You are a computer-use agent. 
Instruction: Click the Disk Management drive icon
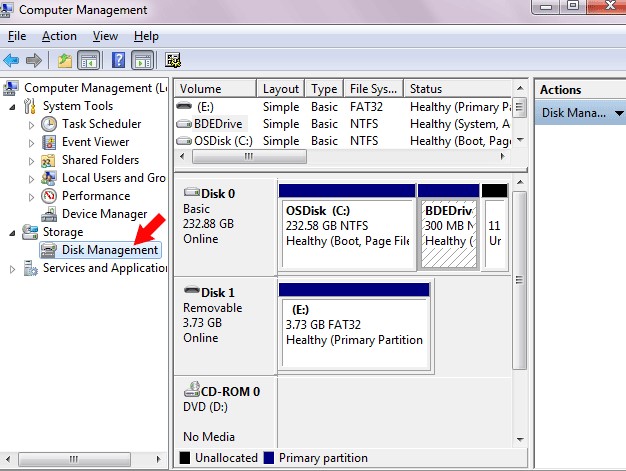click(49, 250)
